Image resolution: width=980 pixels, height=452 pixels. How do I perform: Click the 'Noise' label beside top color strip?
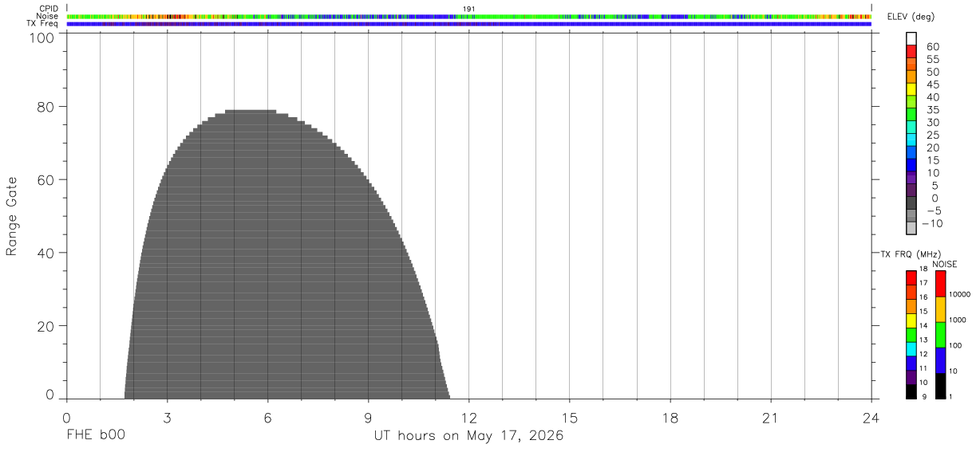(47, 16)
